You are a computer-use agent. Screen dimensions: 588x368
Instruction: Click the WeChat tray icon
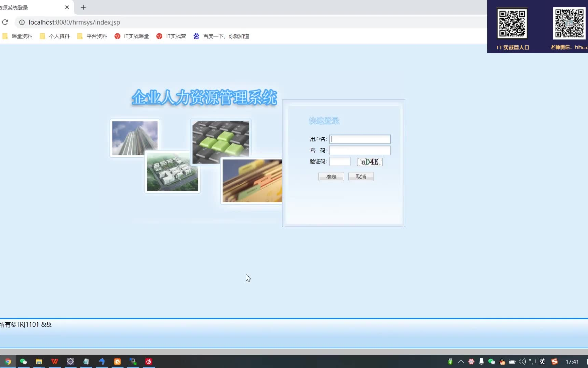(491, 362)
